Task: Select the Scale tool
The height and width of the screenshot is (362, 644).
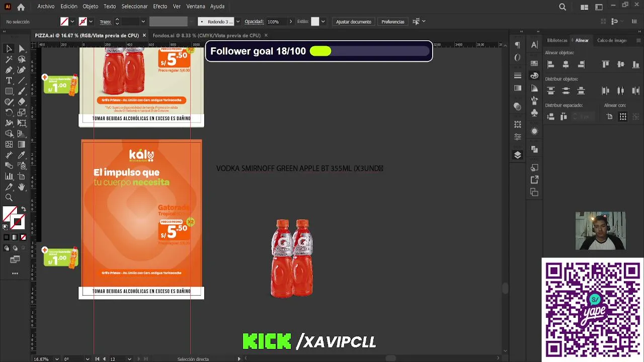Action: coord(22,112)
